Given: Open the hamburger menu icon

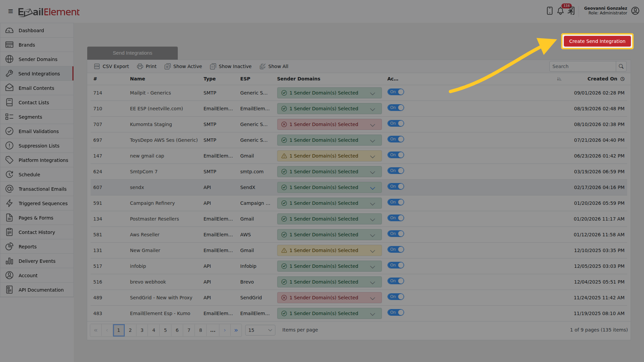Looking at the screenshot, I should (x=10, y=11).
